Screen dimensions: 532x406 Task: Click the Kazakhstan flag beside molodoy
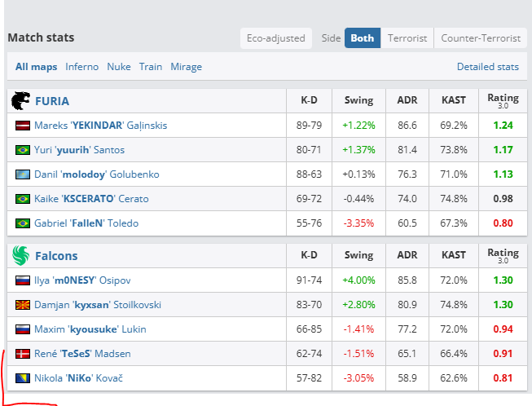[23, 174]
